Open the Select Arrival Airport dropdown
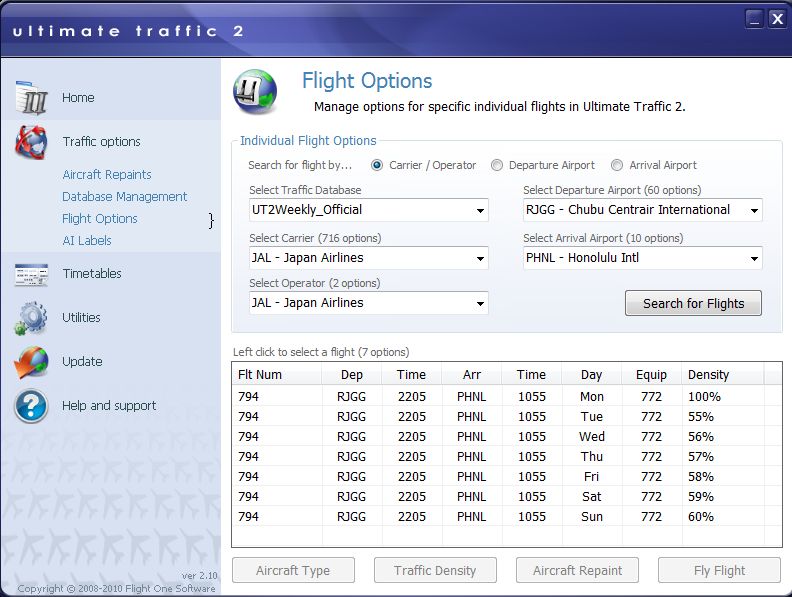The width and height of the screenshot is (792, 597). click(642, 258)
